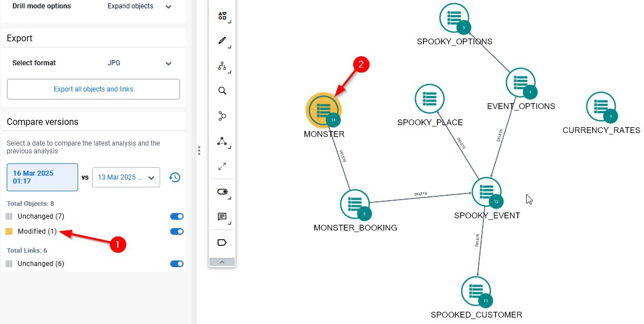Toggle Modified objects visibility switch
Image resolution: width=644 pixels, height=324 pixels.
click(176, 231)
